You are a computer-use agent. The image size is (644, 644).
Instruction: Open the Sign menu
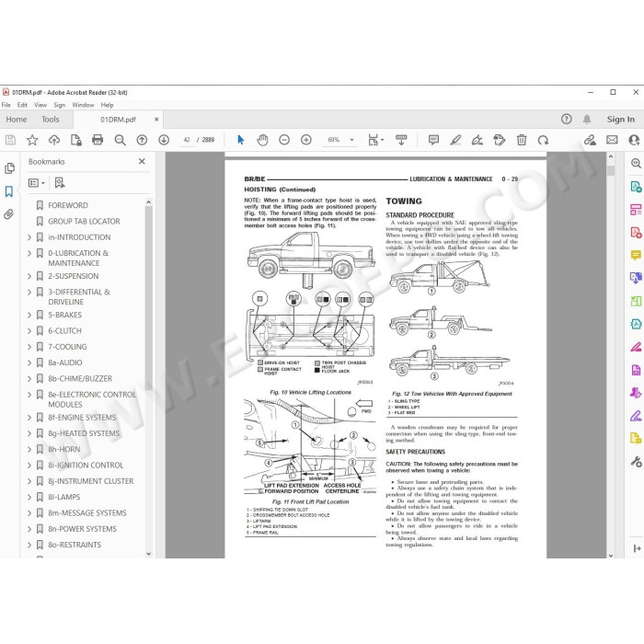59,105
